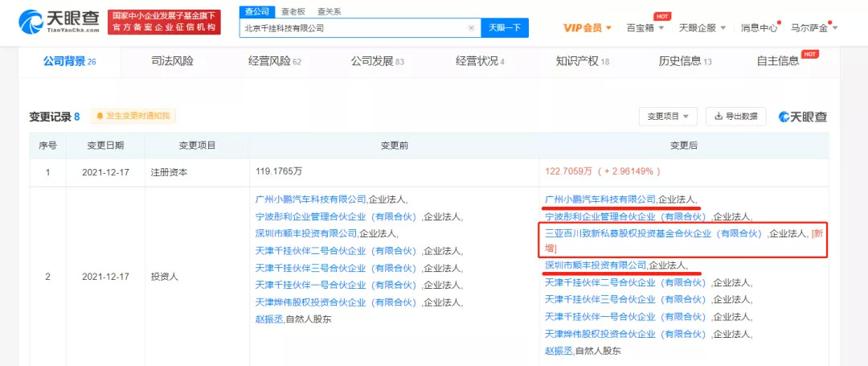The image size is (868, 366).
Task: Open 天津烨伟股权投资合伙企业 link in 变更后
Action: click(625, 334)
